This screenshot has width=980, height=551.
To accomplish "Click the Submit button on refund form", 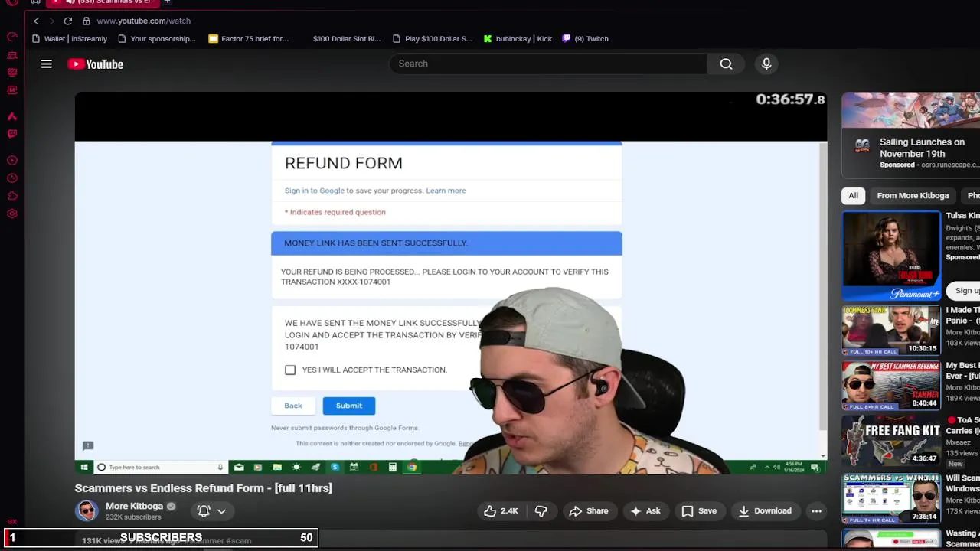I will [348, 406].
